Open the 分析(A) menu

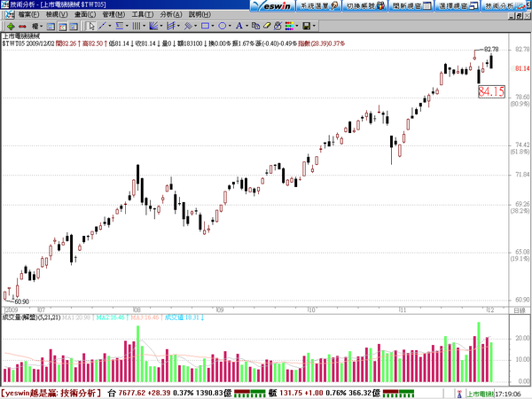tap(171, 14)
